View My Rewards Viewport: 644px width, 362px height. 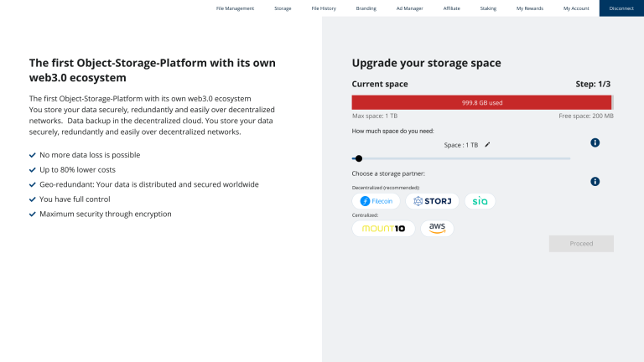[x=529, y=8]
